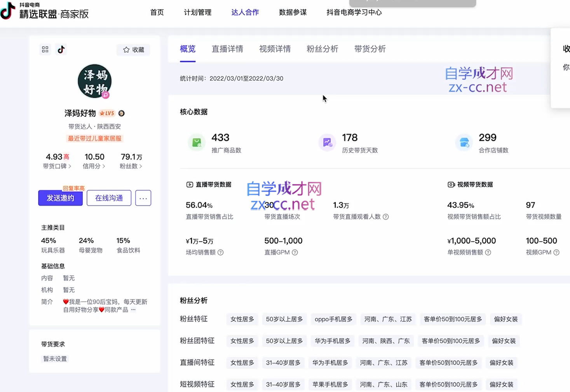Click the 统计时间 date range text
The image size is (570, 392).
click(x=232, y=78)
